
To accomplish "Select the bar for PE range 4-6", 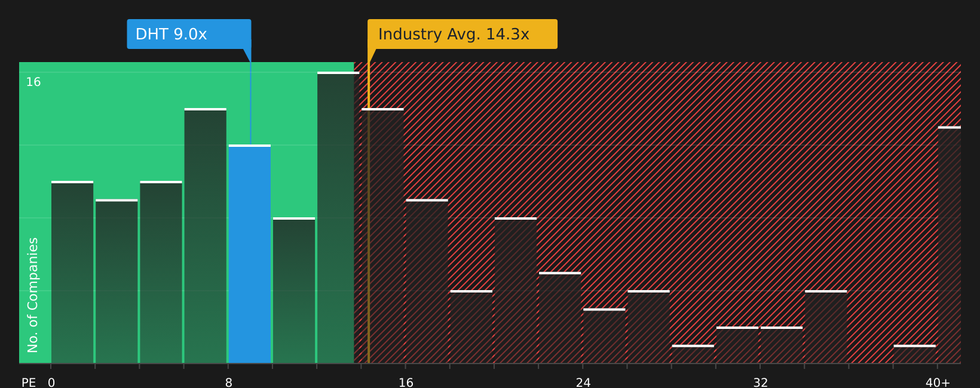I will pyautogui.click(x=161, y=272).
